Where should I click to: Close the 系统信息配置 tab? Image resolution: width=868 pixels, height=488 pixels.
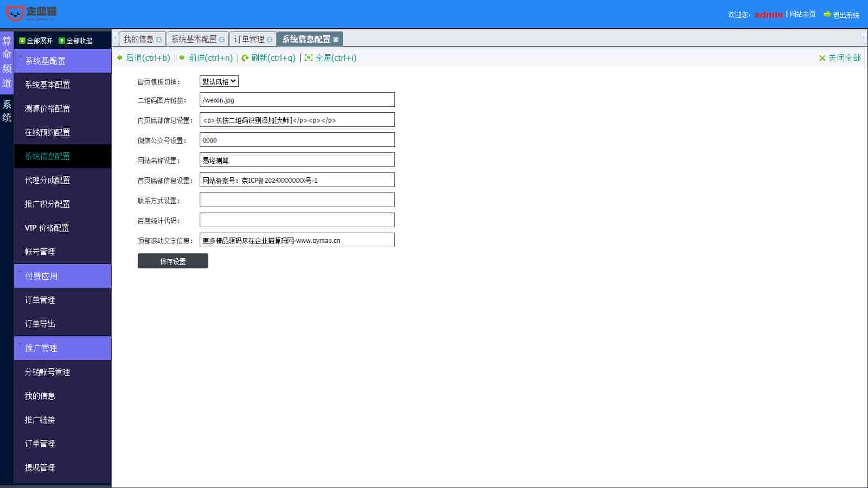pyautogui.click(x=336, y=40)
